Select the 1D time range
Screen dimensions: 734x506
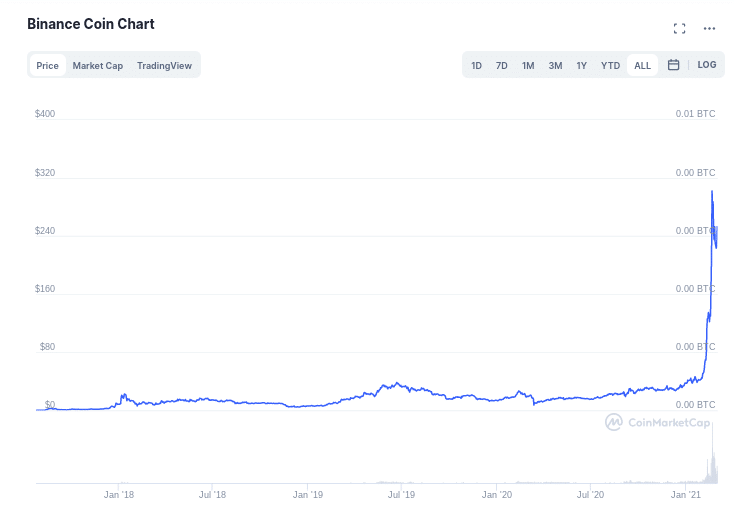click(x=476, y=66)
